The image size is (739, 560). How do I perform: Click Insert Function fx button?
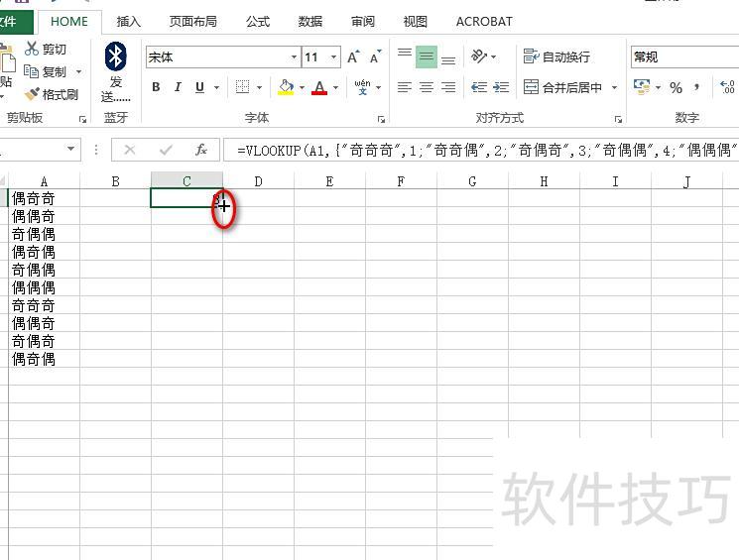point(201,151)
